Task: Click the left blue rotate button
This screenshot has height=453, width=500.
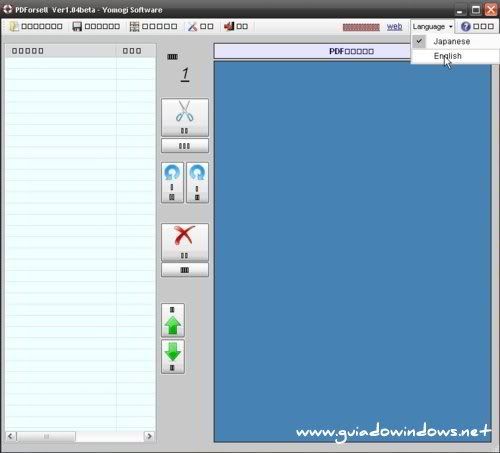Action: [x=172, y=183]
